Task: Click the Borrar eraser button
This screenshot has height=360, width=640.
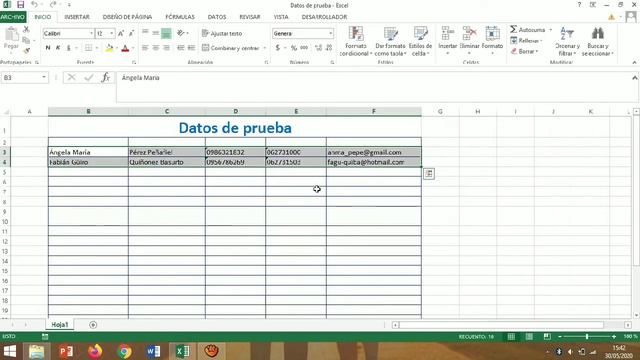Action: (x=524, y=51)
